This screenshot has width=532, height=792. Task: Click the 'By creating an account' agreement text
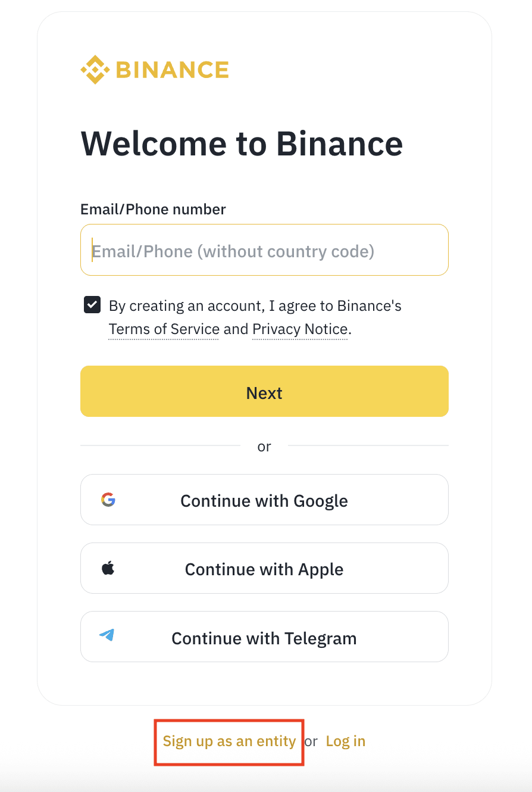coord(255,306)
